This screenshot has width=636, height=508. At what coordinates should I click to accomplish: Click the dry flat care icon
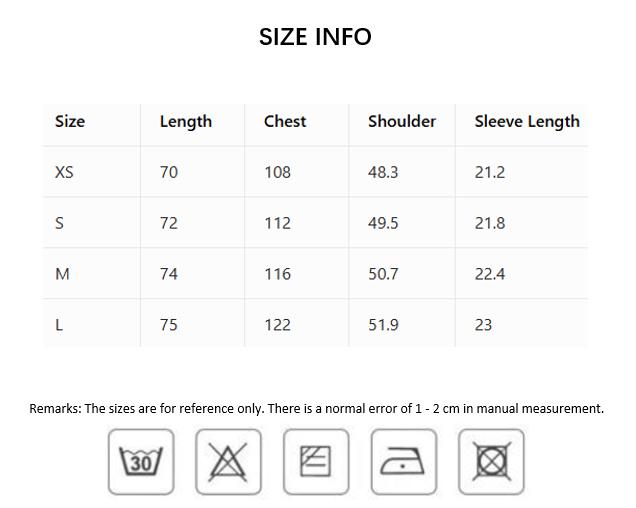[316, 462]
